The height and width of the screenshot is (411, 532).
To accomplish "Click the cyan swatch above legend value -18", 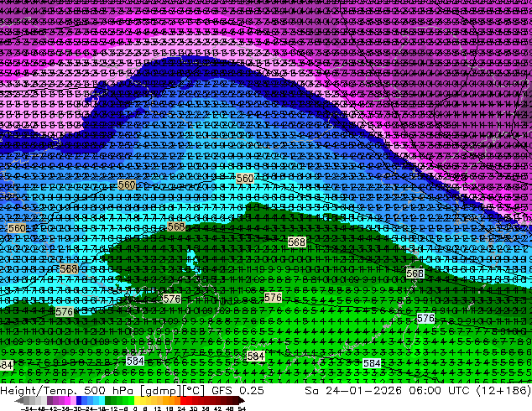I will [102, 400].
